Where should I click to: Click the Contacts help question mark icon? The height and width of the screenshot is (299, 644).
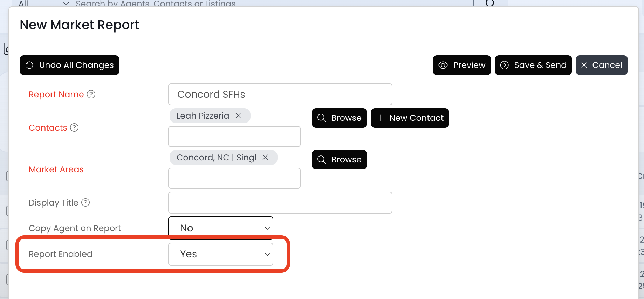click(x=74, y=127)
